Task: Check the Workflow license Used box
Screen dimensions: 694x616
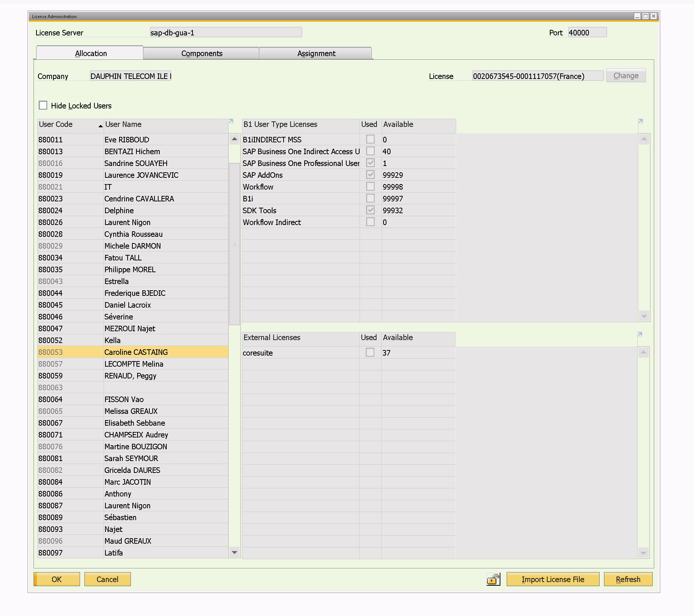Action: (370, 187)
